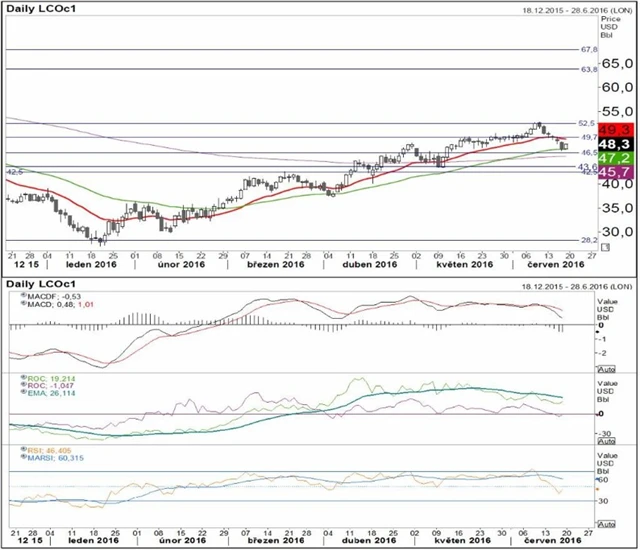Screen dimensions: 640x550
Task: Select the black 48,3 last price tag
Action: (x=619, y=144)
